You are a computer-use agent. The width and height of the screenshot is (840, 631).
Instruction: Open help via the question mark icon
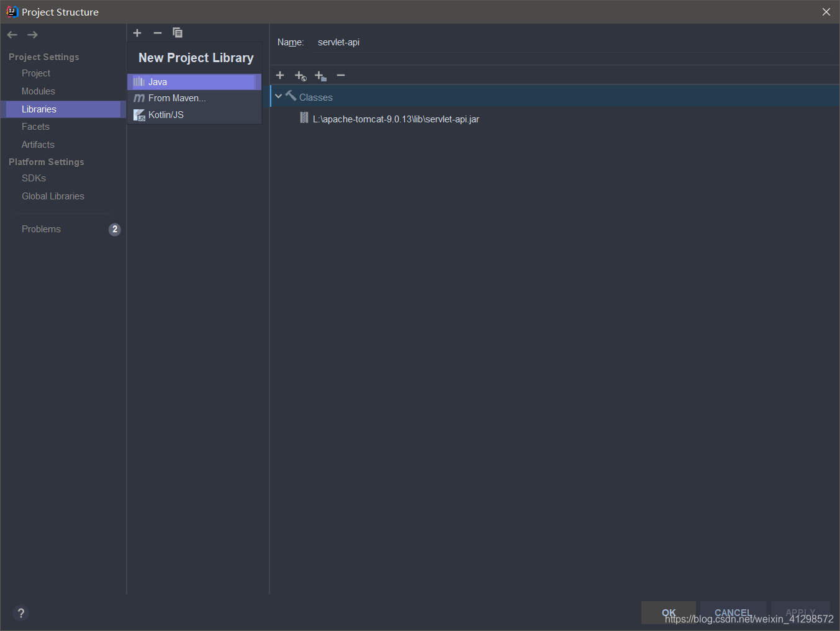coord(20,613)
